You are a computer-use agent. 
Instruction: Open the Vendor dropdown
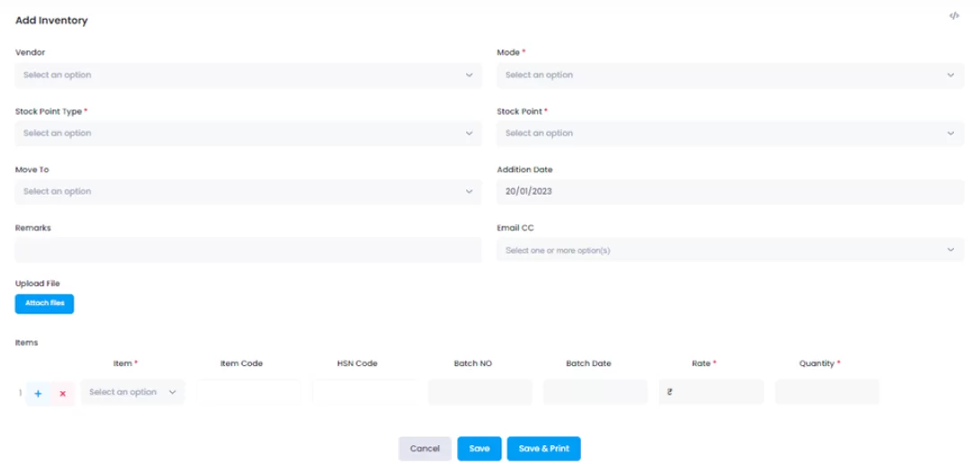(x=248, y=75)
